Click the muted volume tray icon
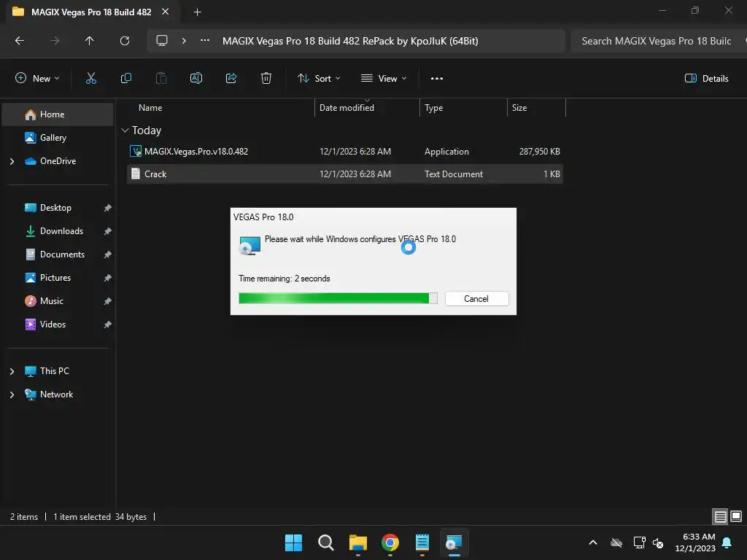The width and height of the screenshot is (747, 560). click(x=659, y=542)
